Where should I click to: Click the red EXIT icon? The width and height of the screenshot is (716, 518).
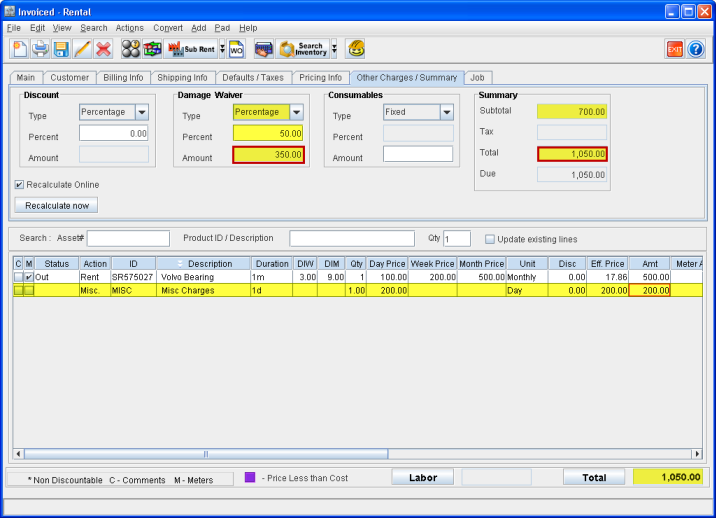674,49
